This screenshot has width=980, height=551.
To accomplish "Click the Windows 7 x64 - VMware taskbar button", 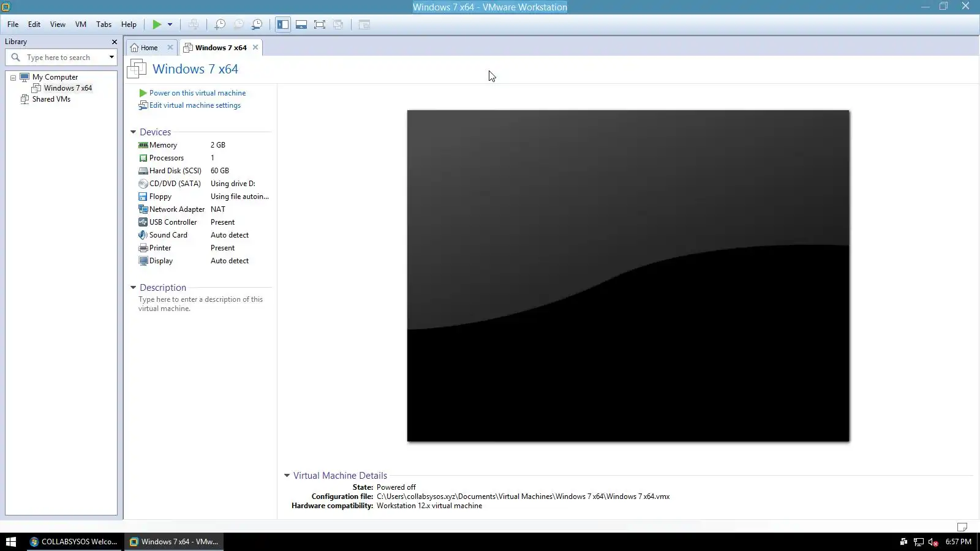I will click(x=174, y=542).
